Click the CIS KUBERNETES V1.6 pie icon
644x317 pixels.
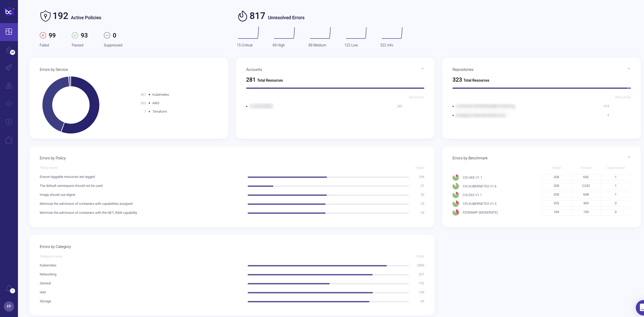(x=456, y=186)
